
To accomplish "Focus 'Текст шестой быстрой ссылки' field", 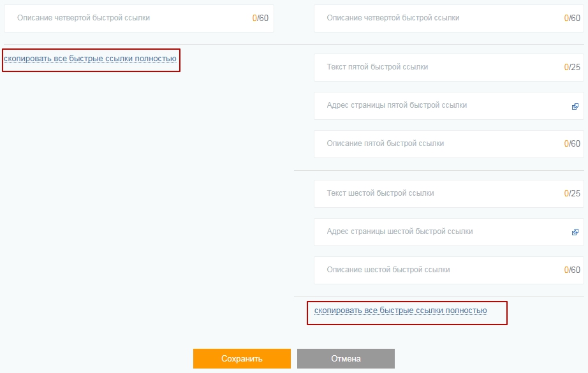I will click(434, 194).
